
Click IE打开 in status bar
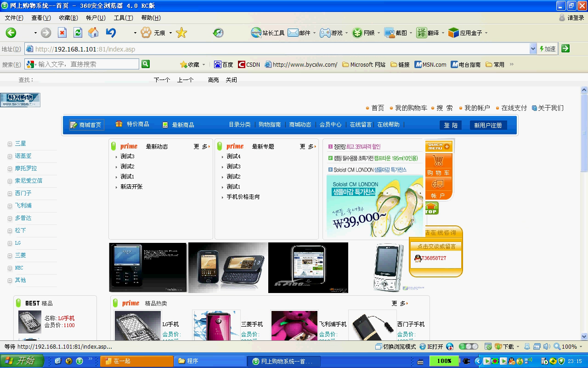[431, 346]
